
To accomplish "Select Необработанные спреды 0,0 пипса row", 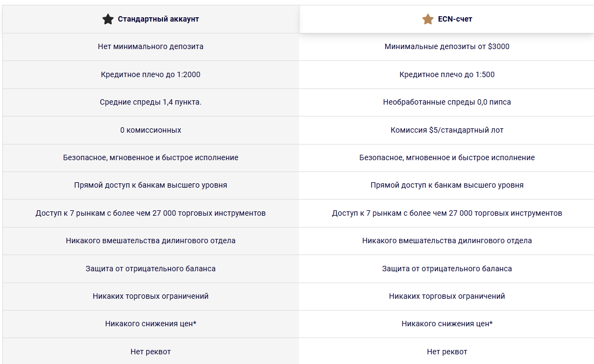I will 447,102.
